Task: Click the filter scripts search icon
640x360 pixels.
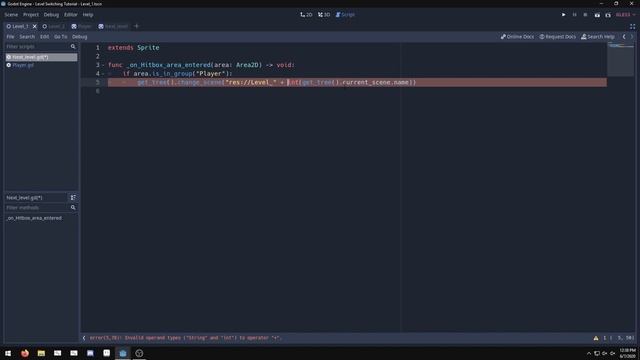Action: [x=73, y=47]
